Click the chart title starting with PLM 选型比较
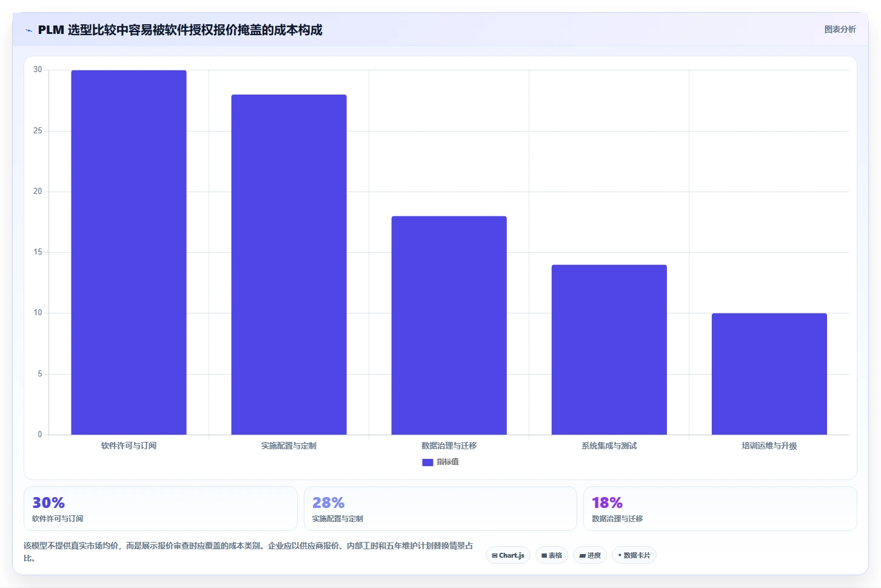Viewport: 881px width, 588px height. (180, 30)
